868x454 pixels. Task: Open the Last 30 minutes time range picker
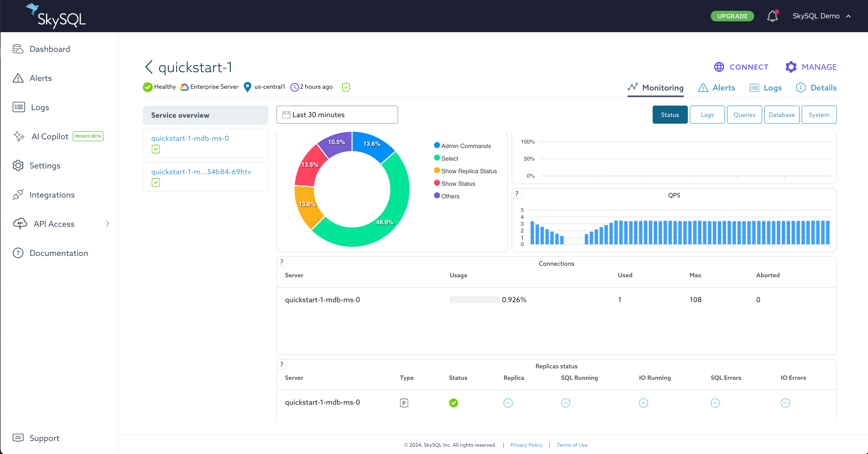pos(336,115)
